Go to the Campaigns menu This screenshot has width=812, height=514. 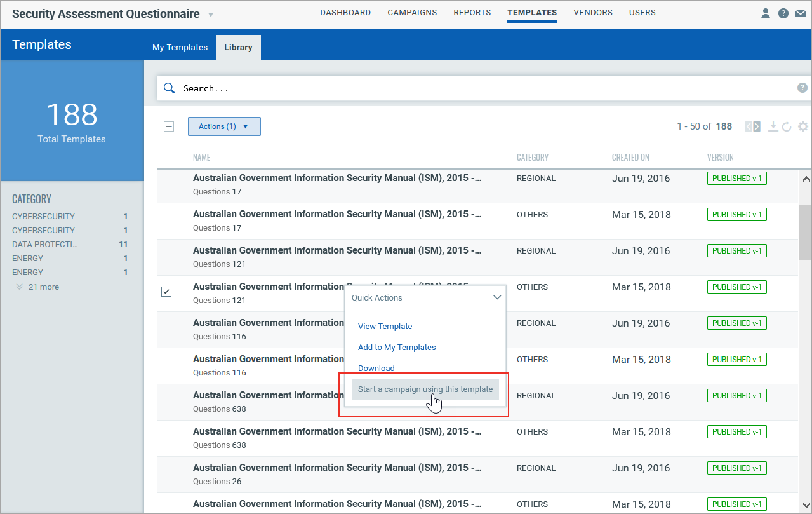412,13
